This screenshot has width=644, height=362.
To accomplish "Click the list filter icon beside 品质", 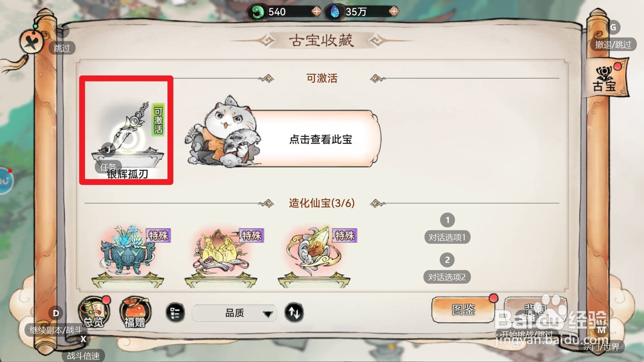I will point(175,313).
